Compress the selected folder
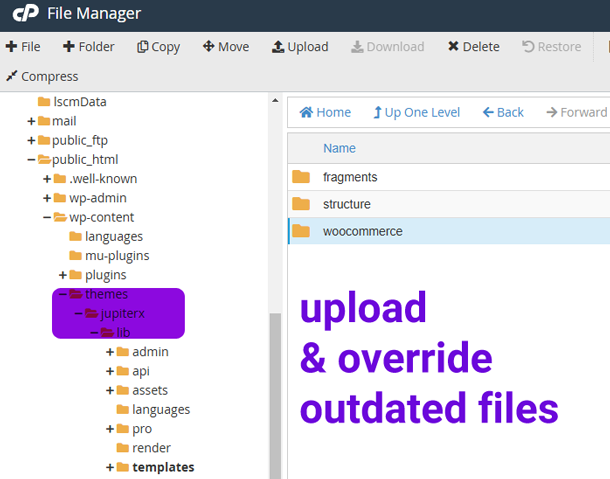 pos(42,76)
